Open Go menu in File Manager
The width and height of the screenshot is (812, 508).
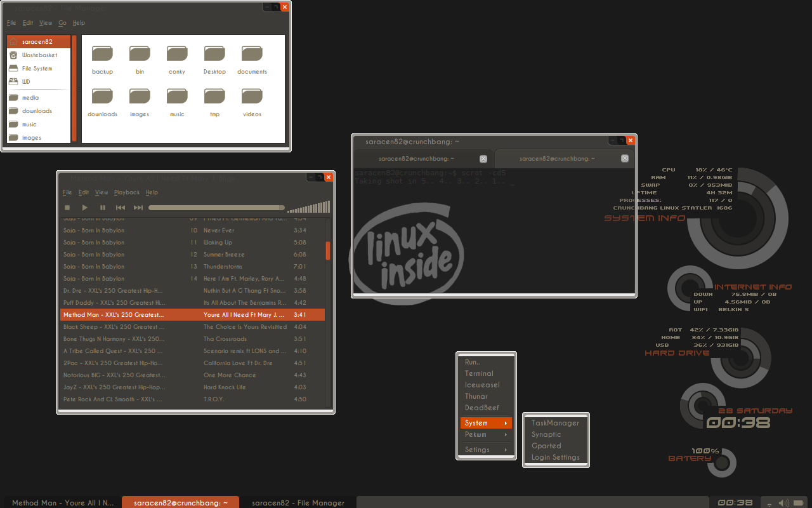62,23
